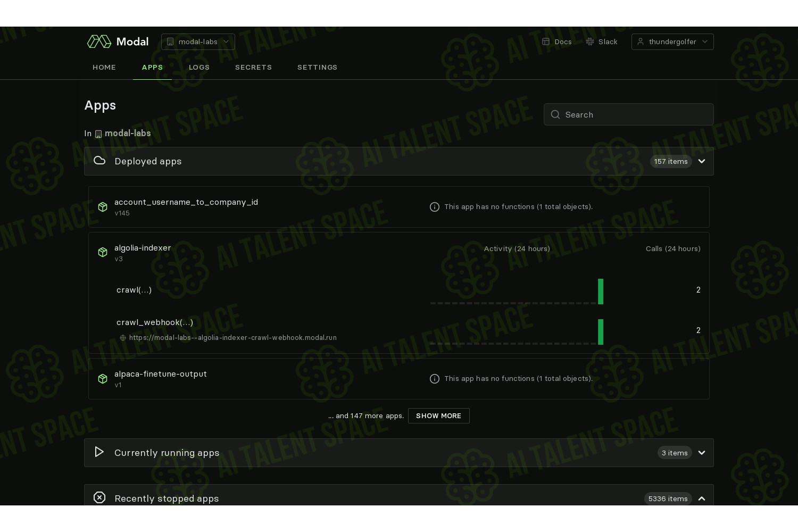Click the calls count 2 for crawl

(699, 290)
